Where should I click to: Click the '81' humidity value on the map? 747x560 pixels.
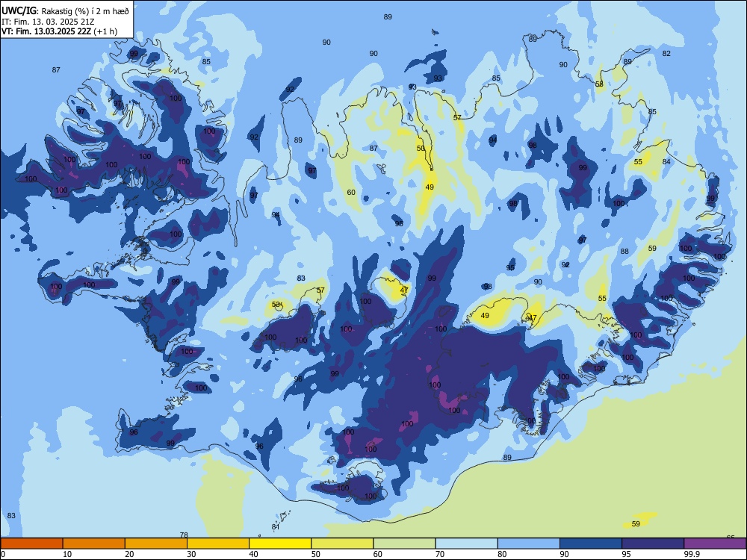click(x=276, y=526)
